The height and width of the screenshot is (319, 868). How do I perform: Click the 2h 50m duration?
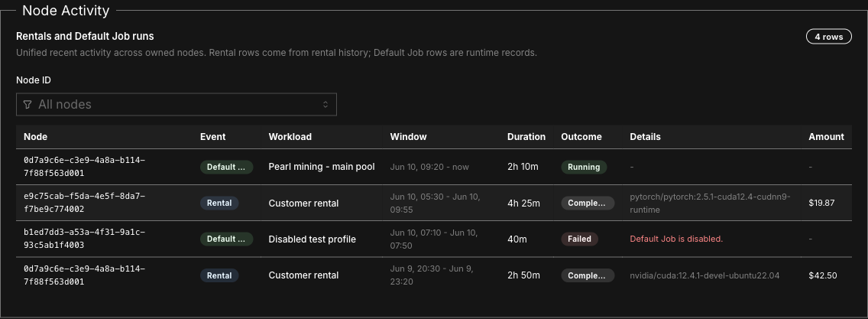coord(523,275)
